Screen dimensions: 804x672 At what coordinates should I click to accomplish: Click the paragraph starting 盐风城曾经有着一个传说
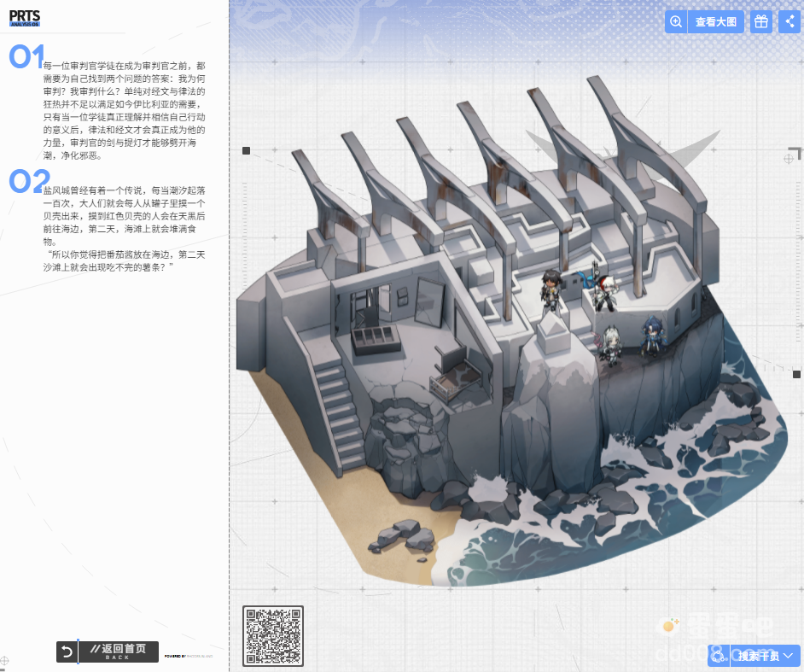124,215
